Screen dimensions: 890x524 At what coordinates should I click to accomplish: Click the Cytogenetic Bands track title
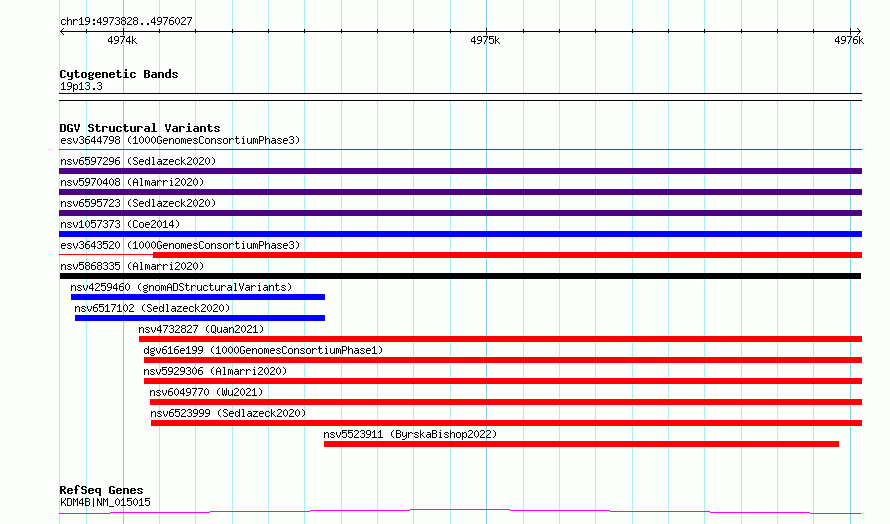[x=119, y=74]
